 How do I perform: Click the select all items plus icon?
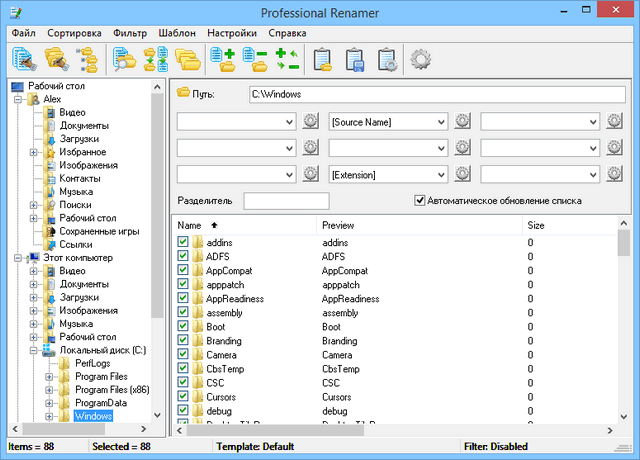click(222, 60)
